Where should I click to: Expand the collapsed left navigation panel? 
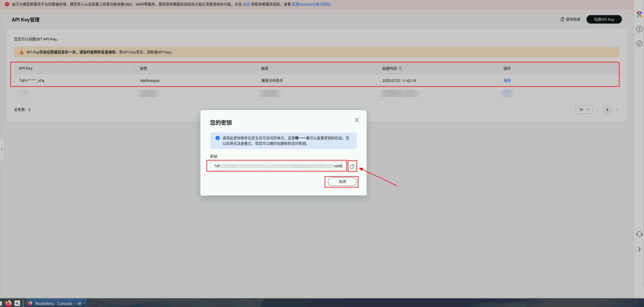[2, 149]
